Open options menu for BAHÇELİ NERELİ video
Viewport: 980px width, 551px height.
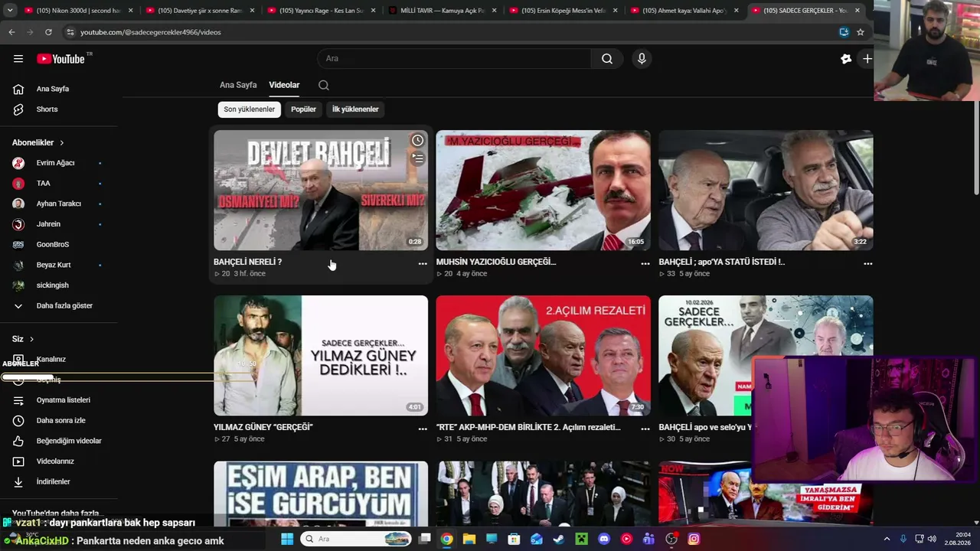(x=423, y=263)
